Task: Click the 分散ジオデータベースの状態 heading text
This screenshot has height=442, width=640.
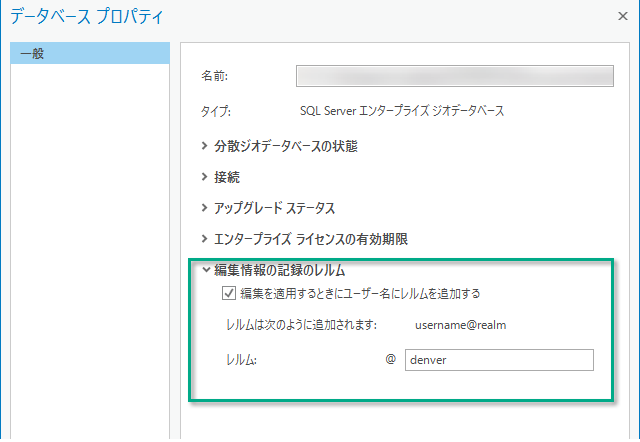Action: [x=285, y=146]
